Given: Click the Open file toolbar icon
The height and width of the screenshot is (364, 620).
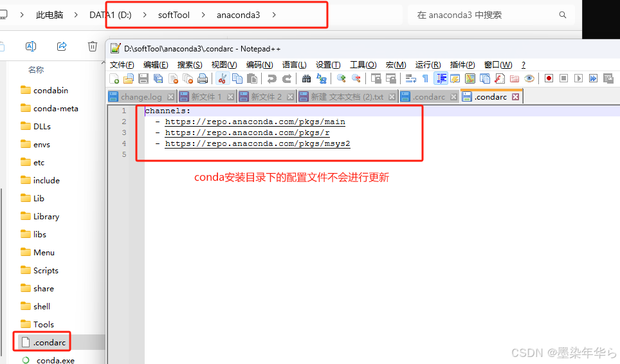Looking at the screenshot, I should click(129, 78).
